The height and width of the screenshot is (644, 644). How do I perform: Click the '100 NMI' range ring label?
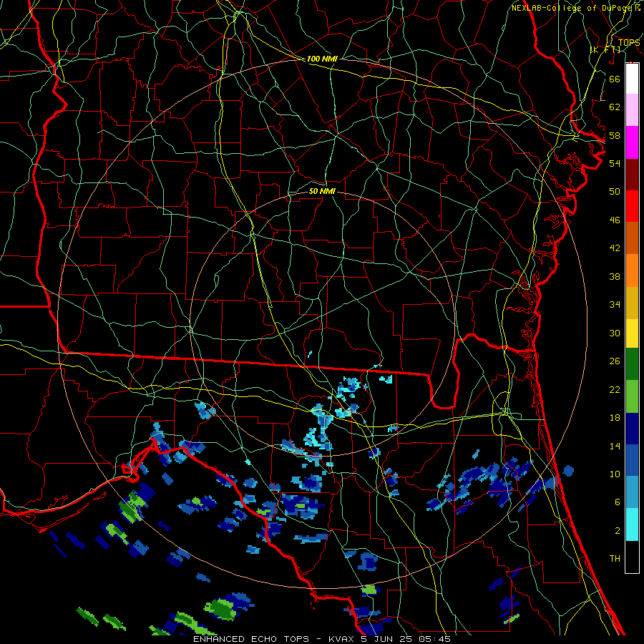tap(322, 59)
